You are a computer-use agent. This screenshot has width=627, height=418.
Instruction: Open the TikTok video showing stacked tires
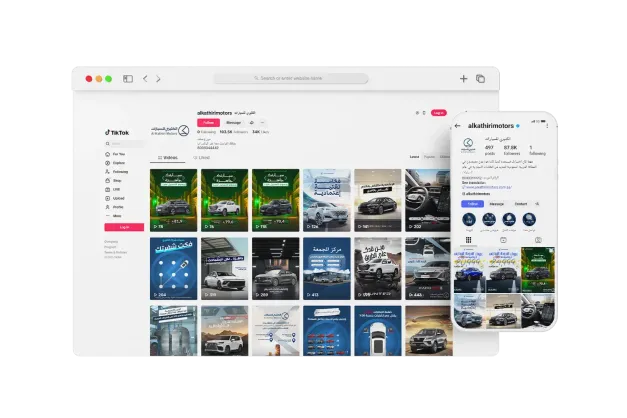(x=174, y=331)
